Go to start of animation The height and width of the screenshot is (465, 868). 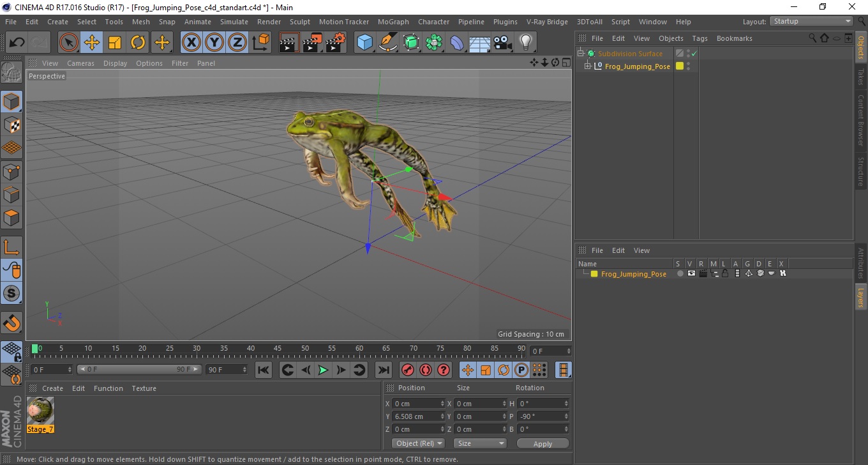pos(264,370)
